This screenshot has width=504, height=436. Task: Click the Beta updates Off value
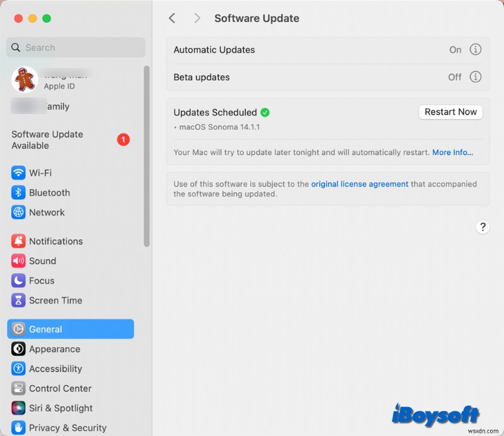[454, 77]
